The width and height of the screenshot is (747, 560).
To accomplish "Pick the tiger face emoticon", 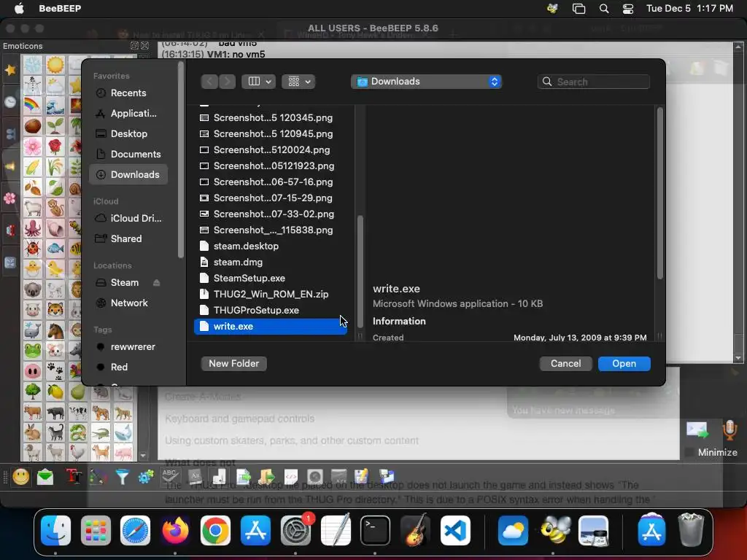I will 55,310.
